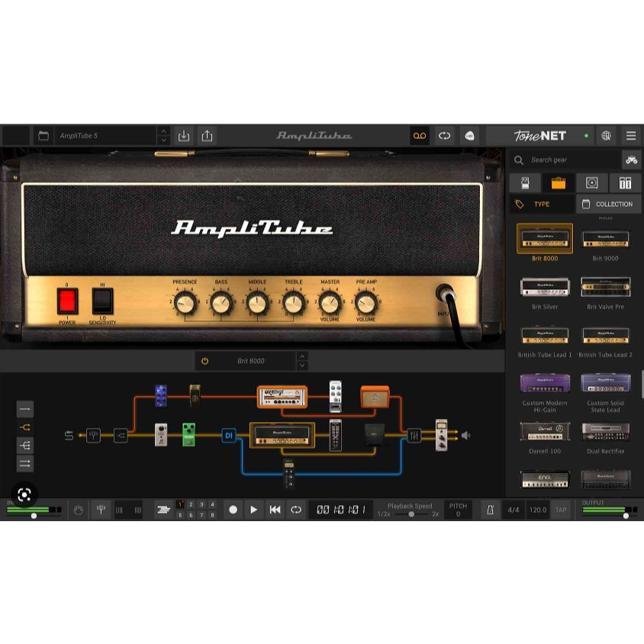Toggle track 4 in the recorder

[x=212, y=504]
